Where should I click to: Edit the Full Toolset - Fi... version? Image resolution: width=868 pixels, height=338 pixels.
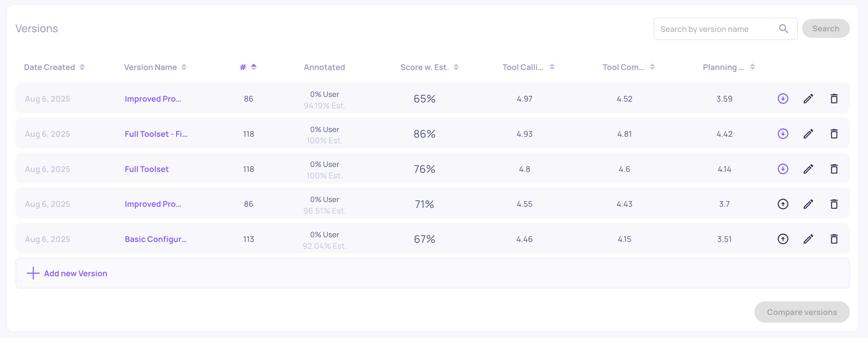click(x=808, y=134)
